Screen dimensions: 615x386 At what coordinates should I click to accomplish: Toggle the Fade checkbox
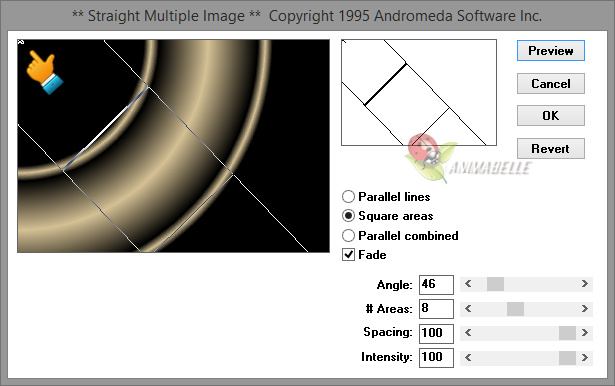click(348, 255)
